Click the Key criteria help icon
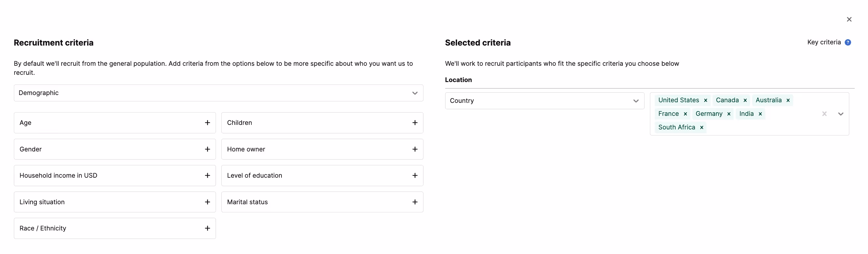The height and width of the screenshot is (254, 868). pyautogui.click(x=848, y=43)
